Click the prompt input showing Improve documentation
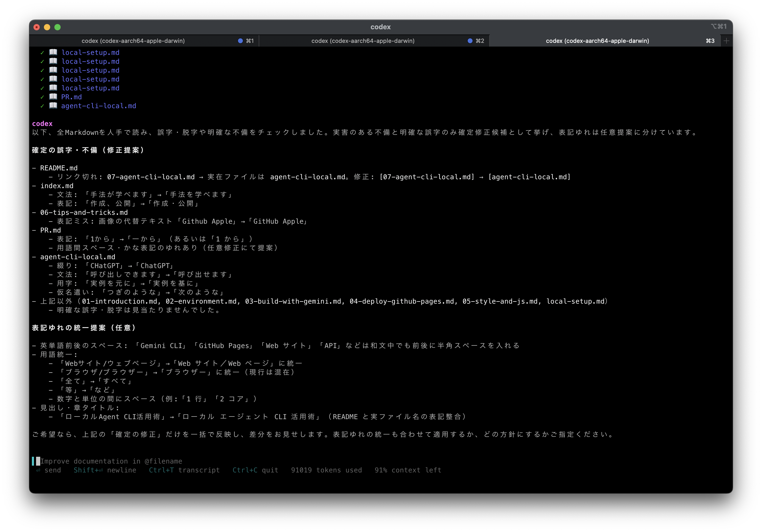Viewport: 762px width, 532px height. pyautogui.click(x=112, y=461)
